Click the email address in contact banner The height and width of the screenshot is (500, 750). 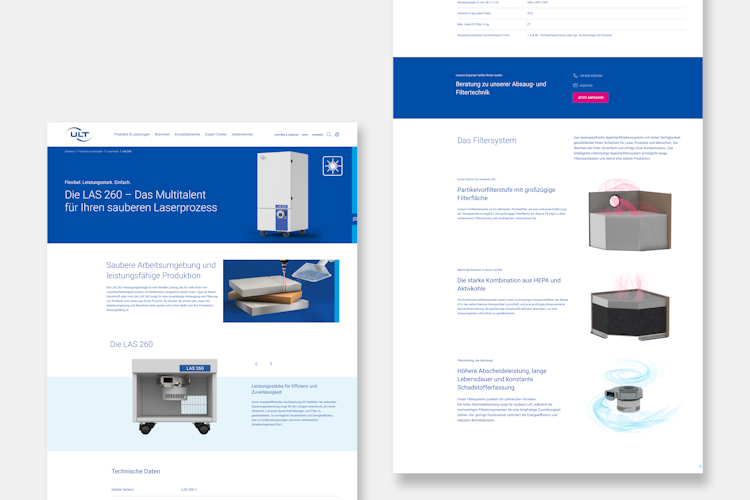[x=586, y=86]
